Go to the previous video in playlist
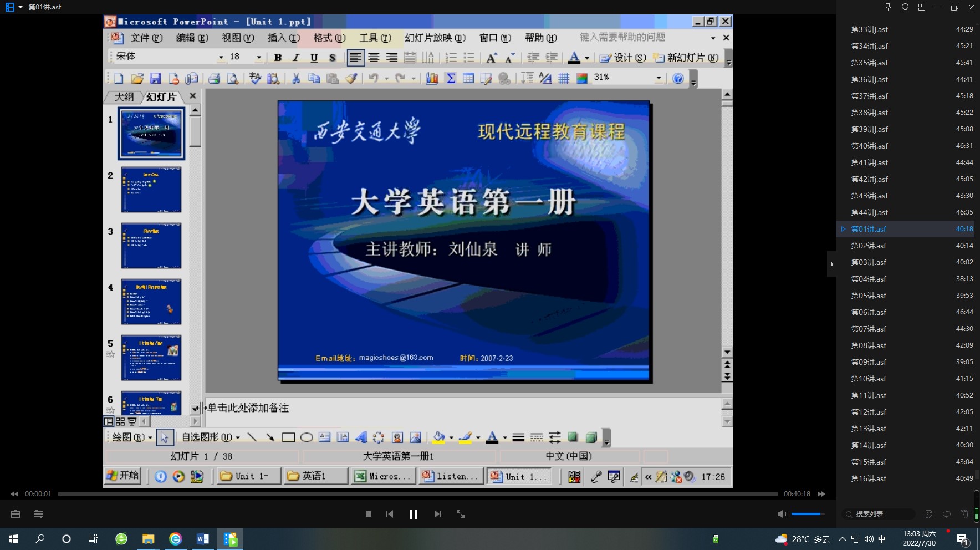 click(390, 514)
